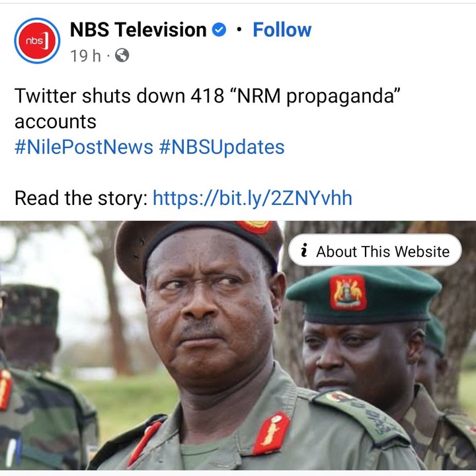Open the NBS Television page name

click(138, 30)
